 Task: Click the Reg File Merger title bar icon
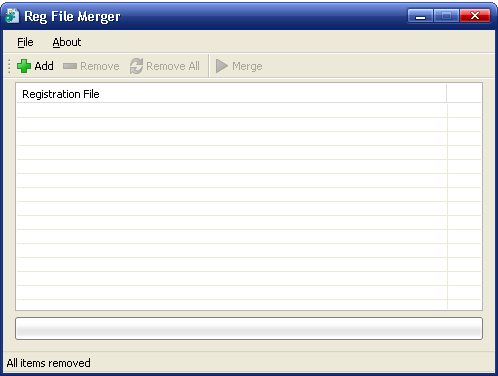click(12, 16)
